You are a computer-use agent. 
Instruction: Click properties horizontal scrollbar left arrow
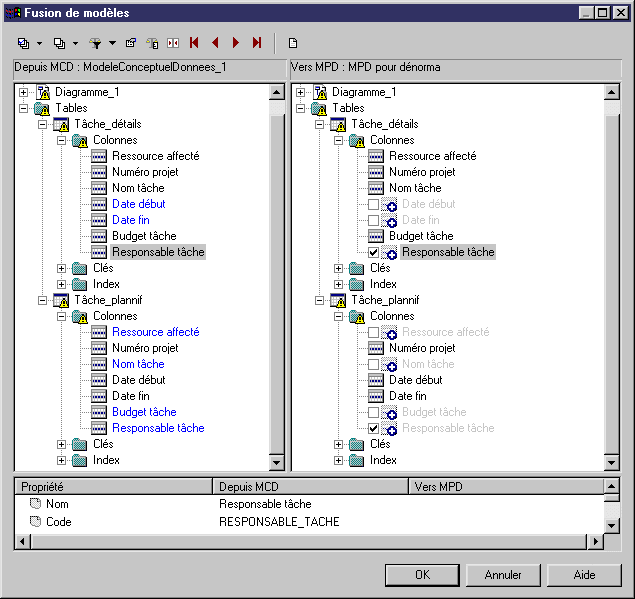23,541
